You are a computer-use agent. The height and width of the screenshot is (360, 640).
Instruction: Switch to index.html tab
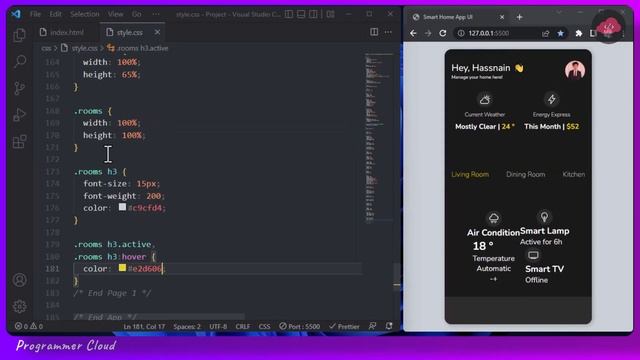(x=62, y=32)
